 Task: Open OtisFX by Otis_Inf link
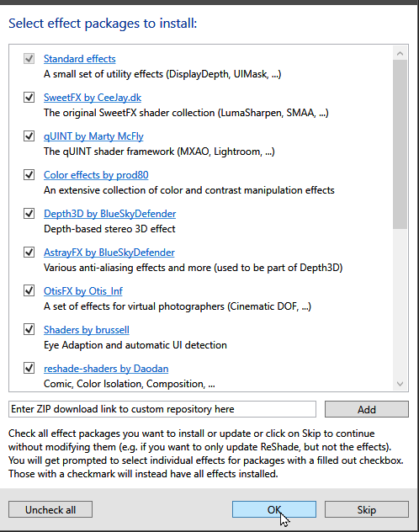[83, 290]
